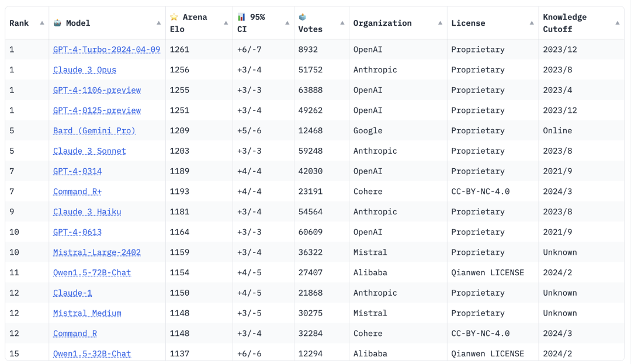This screenshot has width=631, height=364.
Task: Select Elo value 1256
Action: (x=179, y=70)
